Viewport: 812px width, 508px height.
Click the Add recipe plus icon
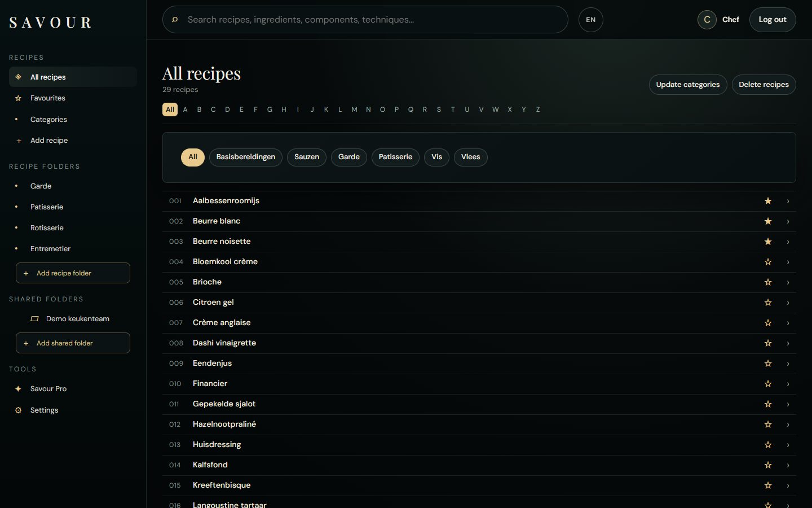(x=19, y=141)
